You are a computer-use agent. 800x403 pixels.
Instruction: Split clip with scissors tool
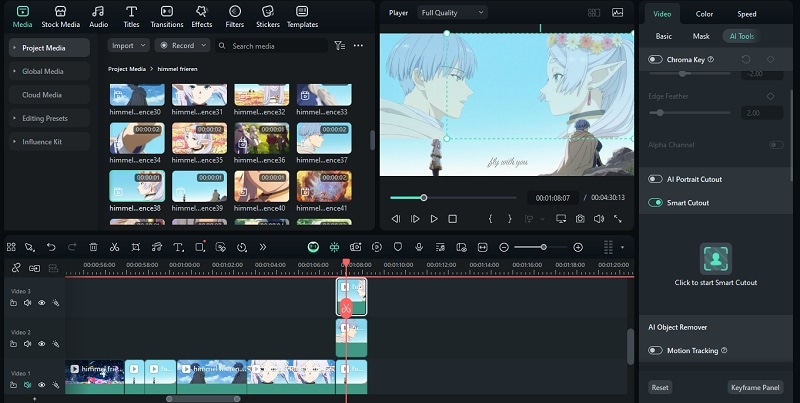(114, 247)
